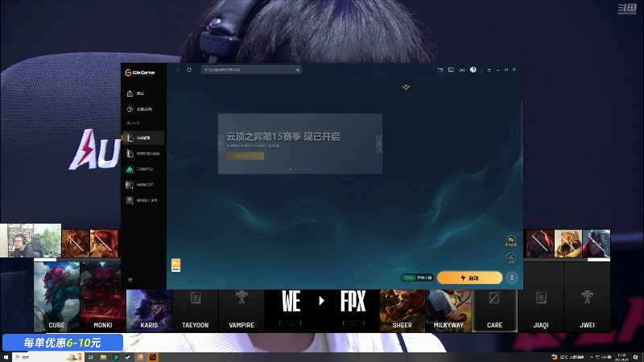Open the Windows Start menu
Screen dimensions: 644x362
[x=6, y=357]
